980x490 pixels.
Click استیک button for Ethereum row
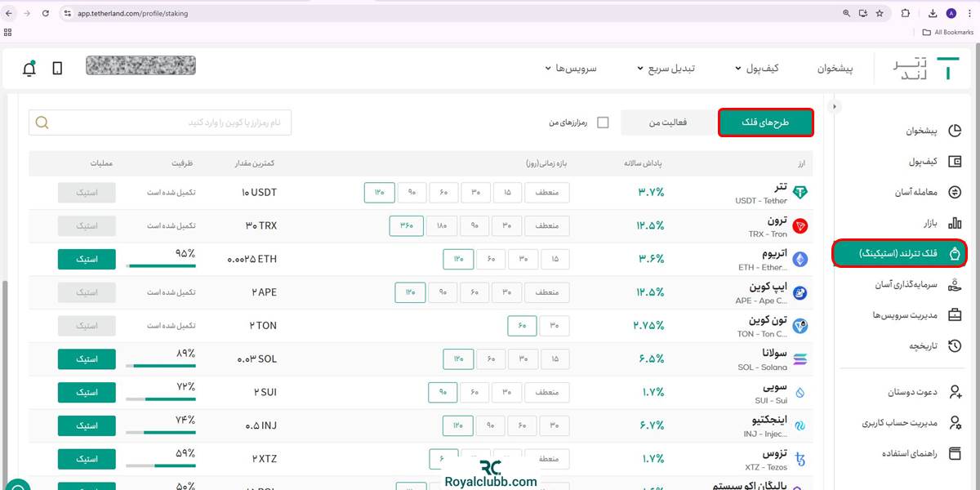click(x=87, y=260)
